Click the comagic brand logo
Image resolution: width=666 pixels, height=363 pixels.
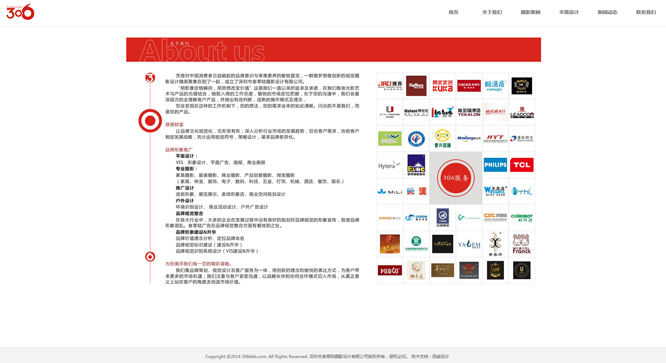495,86
